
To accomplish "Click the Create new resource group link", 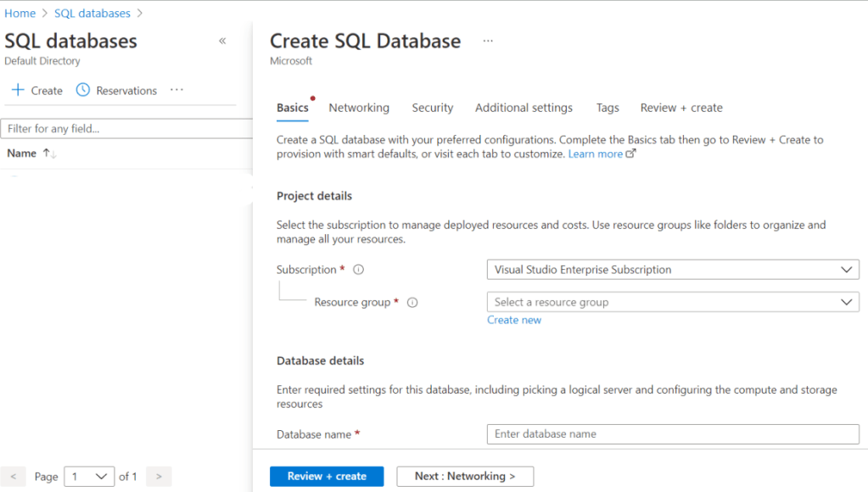I will (514, 320).
